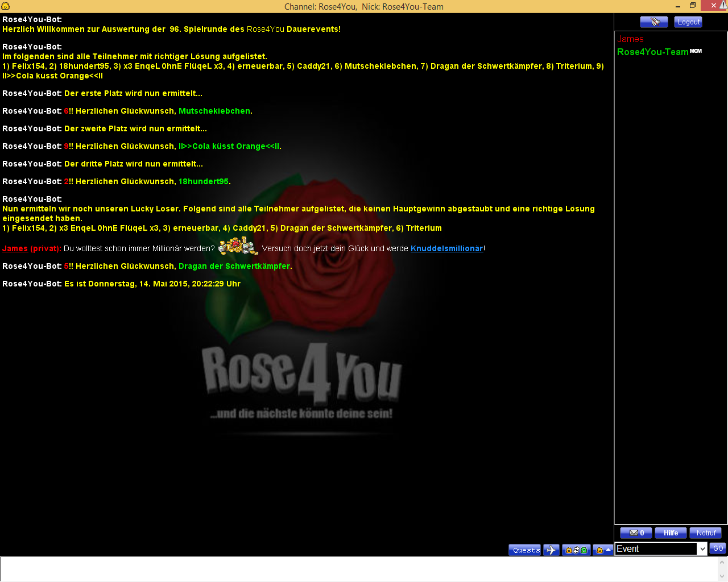Click the two-smileys swap icon button
Screen dimensions: 728x582
pos(576,550)
